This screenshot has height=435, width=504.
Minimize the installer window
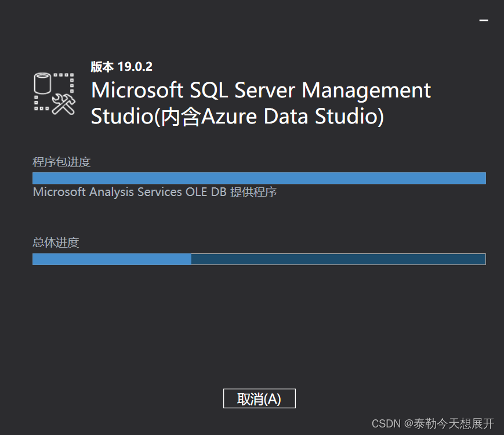[x=484, y=20]
